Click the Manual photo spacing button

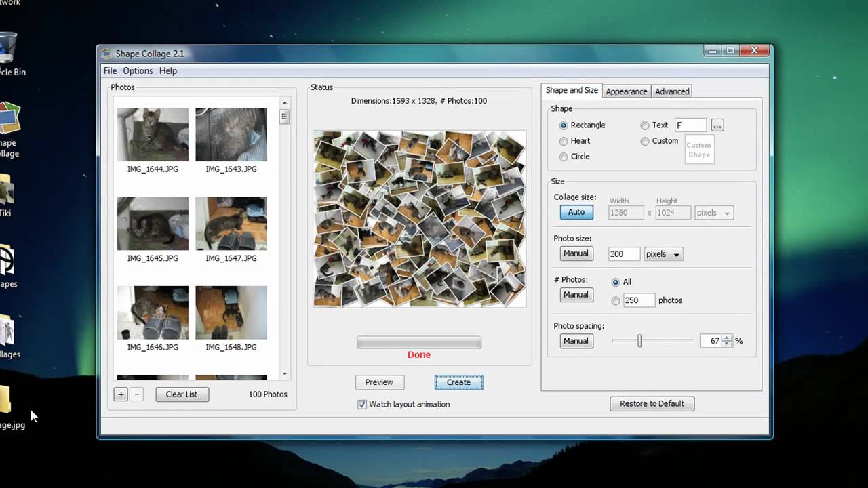[576, 341]
